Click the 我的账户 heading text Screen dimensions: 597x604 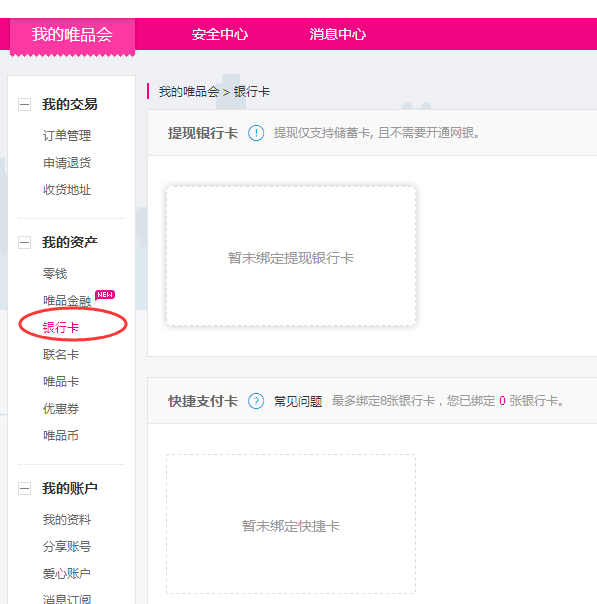[x=70, y=489]
